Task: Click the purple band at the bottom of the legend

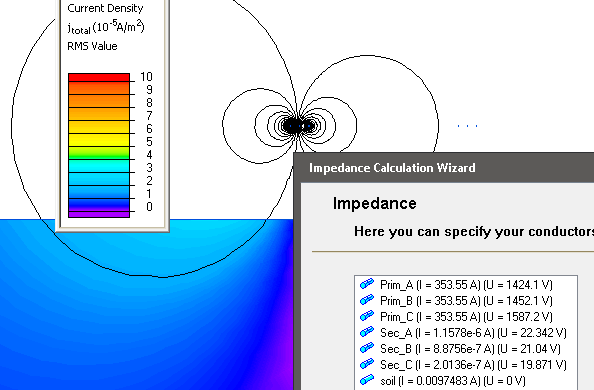Action: pos(99,214)
